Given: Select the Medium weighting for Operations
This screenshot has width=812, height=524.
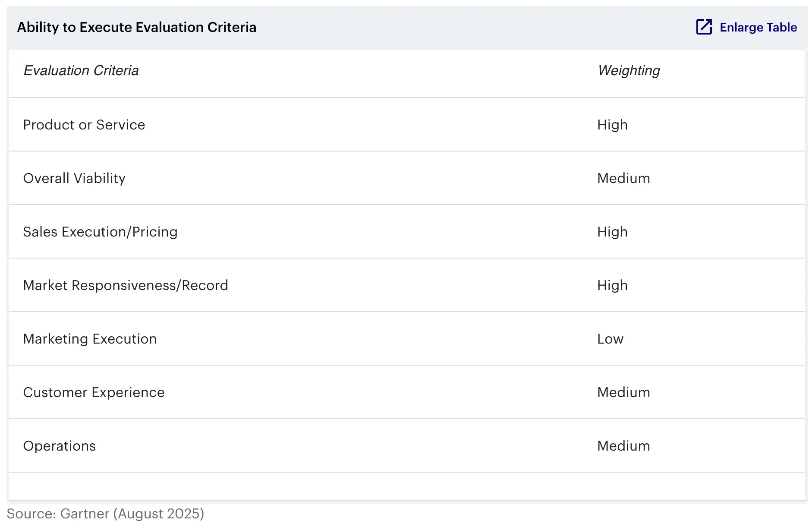Looking at the screenshot, I should 623,446.
